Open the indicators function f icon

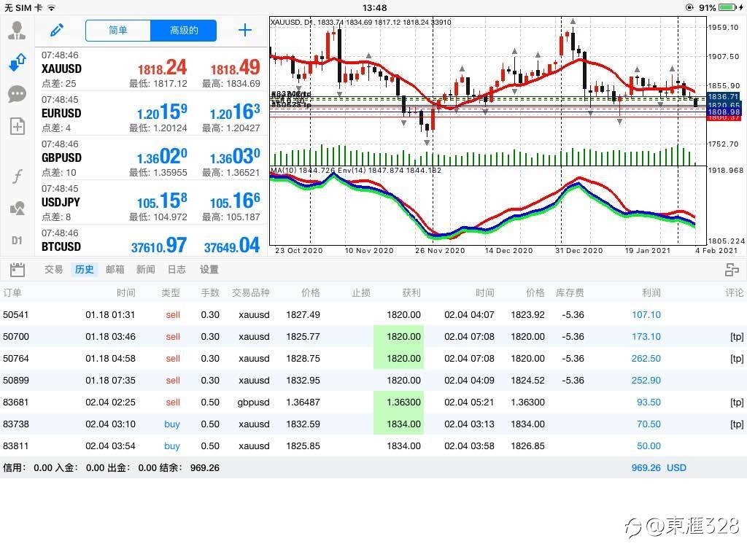(17, 176)
